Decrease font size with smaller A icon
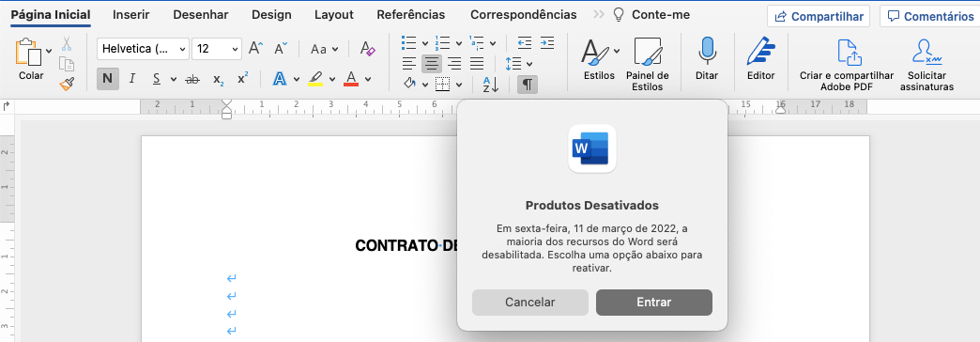This screenshot has width=980, height=342. click(281, 48)
